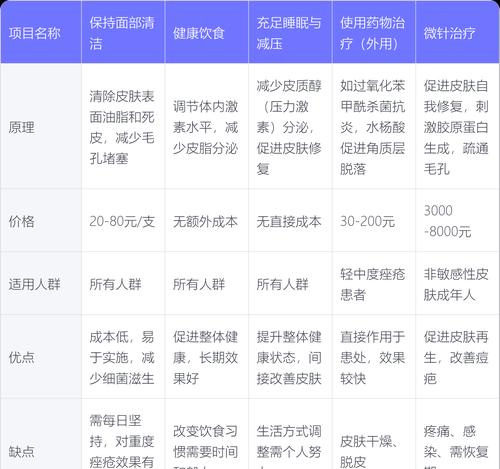Click the cell starting with 清除皮肤表面油脂
This screenshot has width=500, height=469.
122,127
